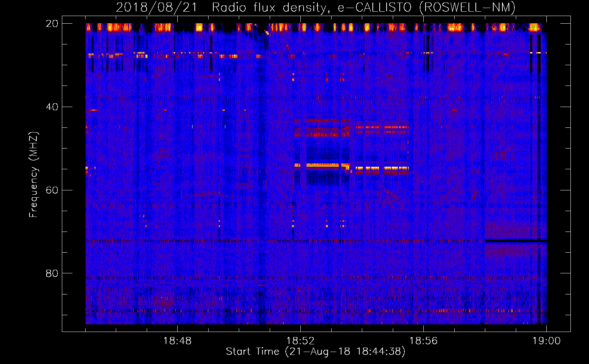
Task: Click the 18:56 time tick label
Action: pyautogui.click(x=423, y=341)
